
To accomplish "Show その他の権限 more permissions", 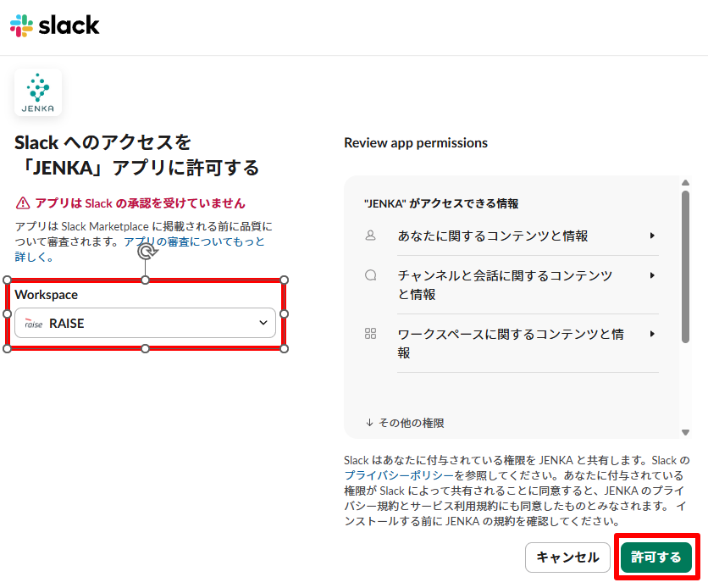I will 405,423.
